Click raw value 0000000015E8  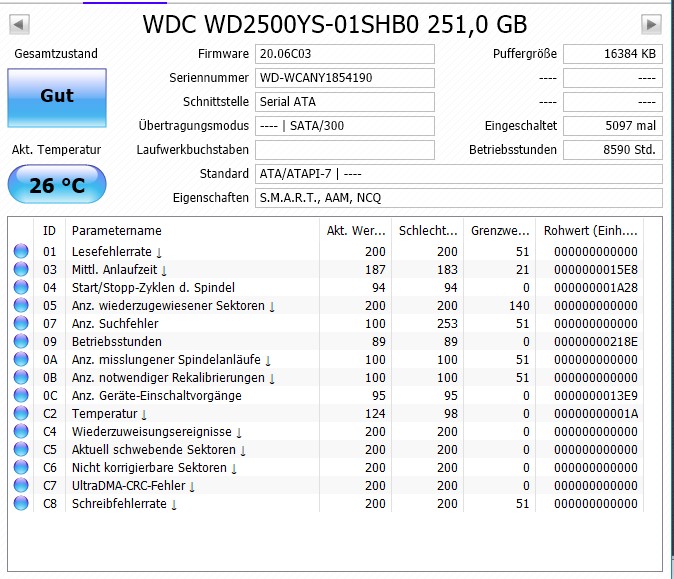tap(596, 270)
